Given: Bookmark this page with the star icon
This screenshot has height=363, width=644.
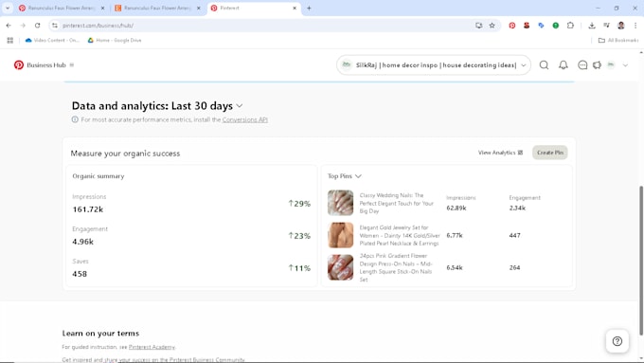Looking at the screenshot, I should (492, 26).
